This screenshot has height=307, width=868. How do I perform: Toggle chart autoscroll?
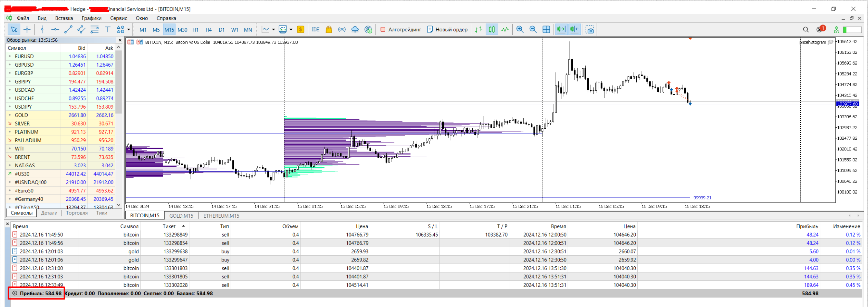[575, 30]
